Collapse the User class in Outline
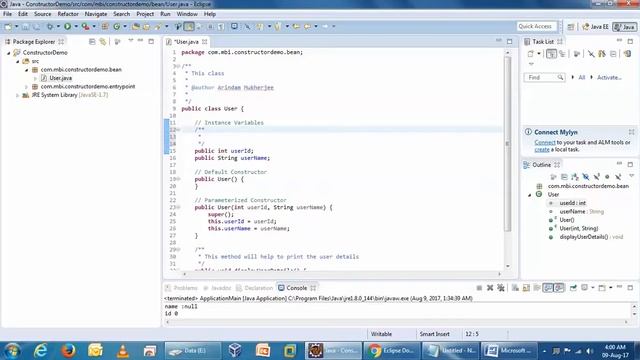The height and width of the screenshot is (360, 640). pyautogui.click(x=530, y=195)
